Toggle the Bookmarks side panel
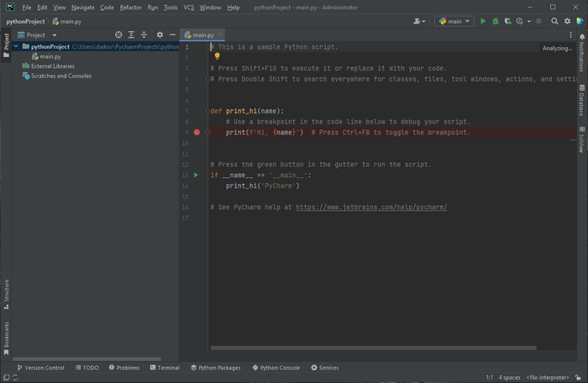588x383 pixels. [x=6, y=335]
